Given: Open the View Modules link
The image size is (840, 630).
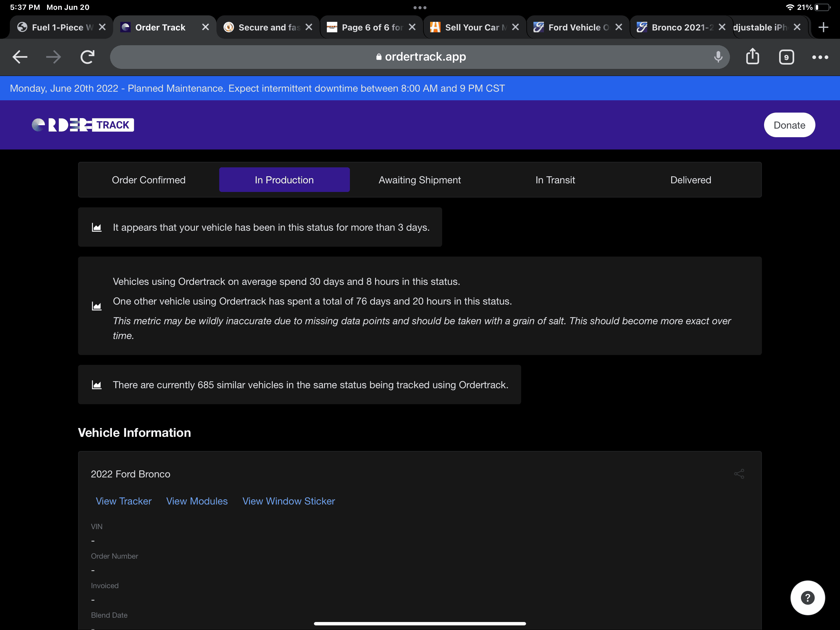Looking at the screenshot, I should click(197, 501).
